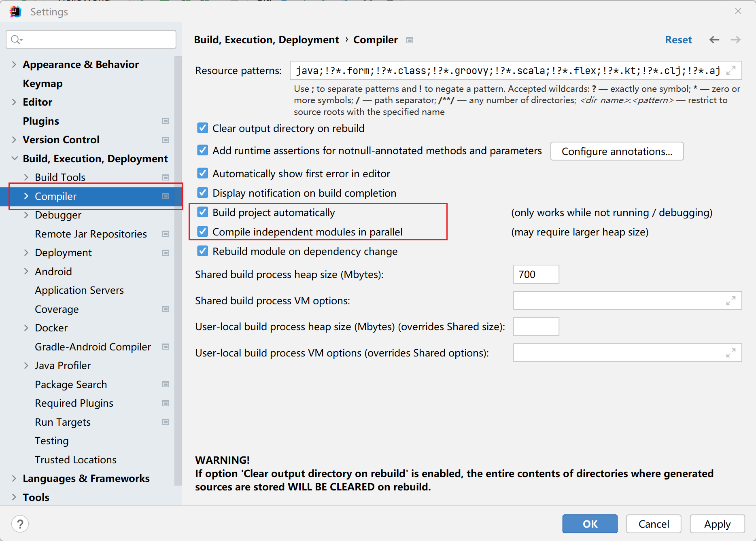Select Keymap in the settings tree

click(42, 83)
